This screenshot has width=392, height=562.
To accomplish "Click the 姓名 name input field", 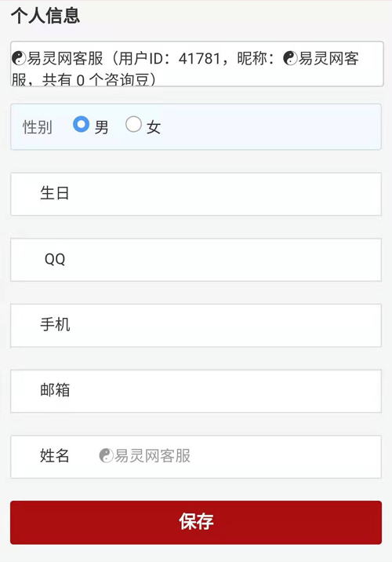I will (196, 457).
